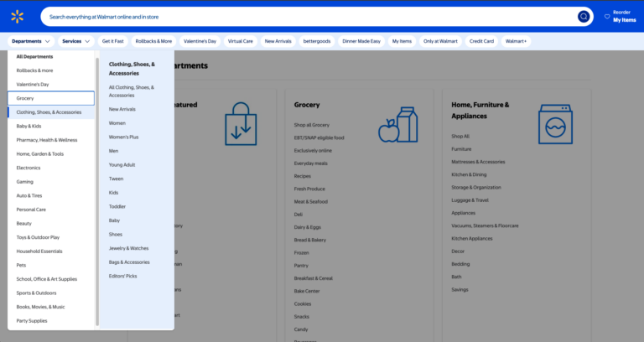Viewport: 644px width, 342px height.
Task: Click the search magnifier button
Action: (584, 17)
